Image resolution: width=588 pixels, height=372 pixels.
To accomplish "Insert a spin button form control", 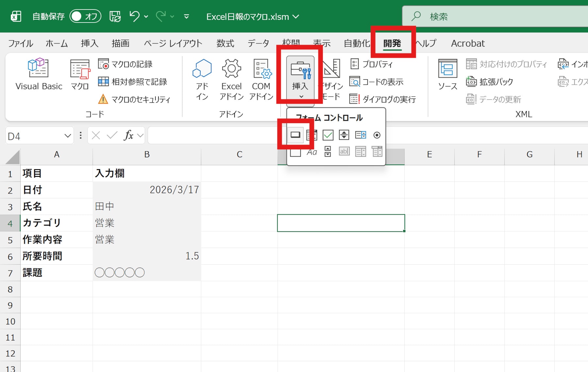I will tap(344, 135).
